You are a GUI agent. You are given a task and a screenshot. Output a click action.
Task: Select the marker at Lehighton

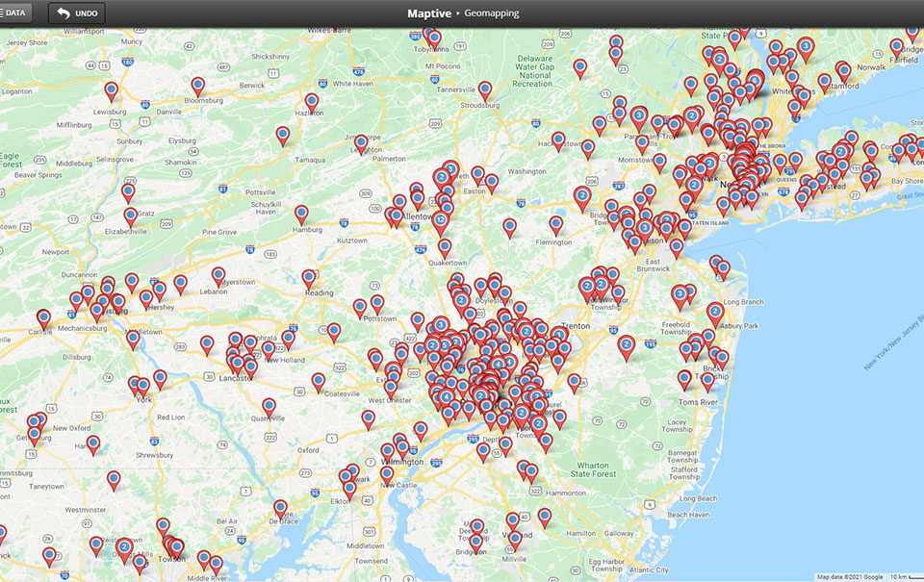[361, 143]
